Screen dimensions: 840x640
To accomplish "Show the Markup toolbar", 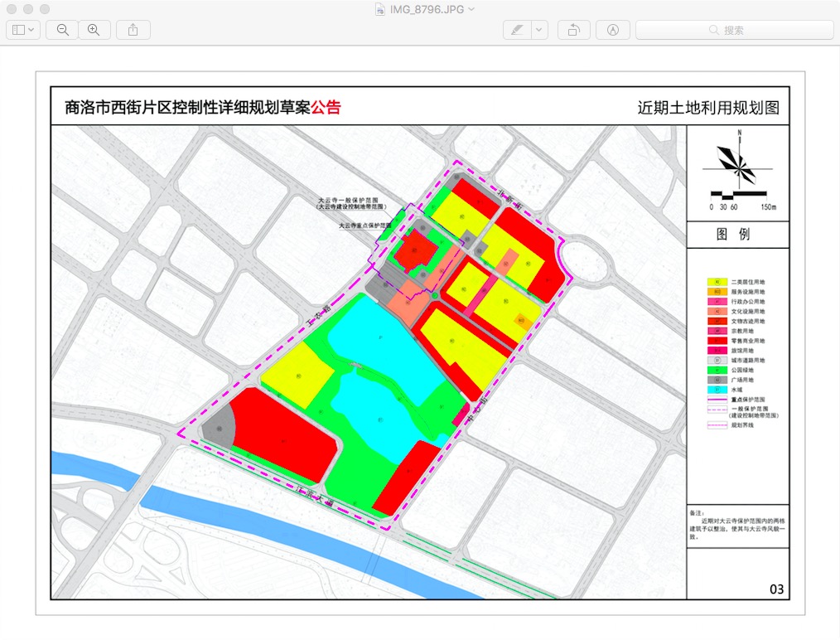I will tap(613, 30).
